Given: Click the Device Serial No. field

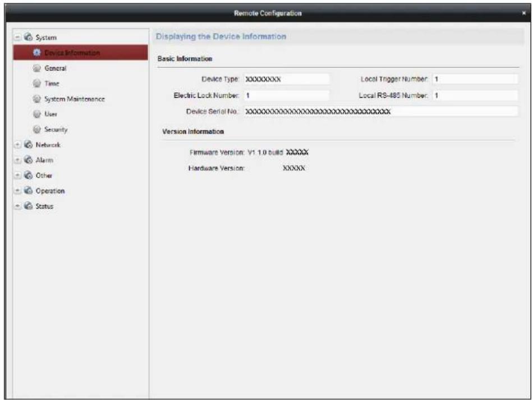Looking at the screenshot, I should click(380, 111).
